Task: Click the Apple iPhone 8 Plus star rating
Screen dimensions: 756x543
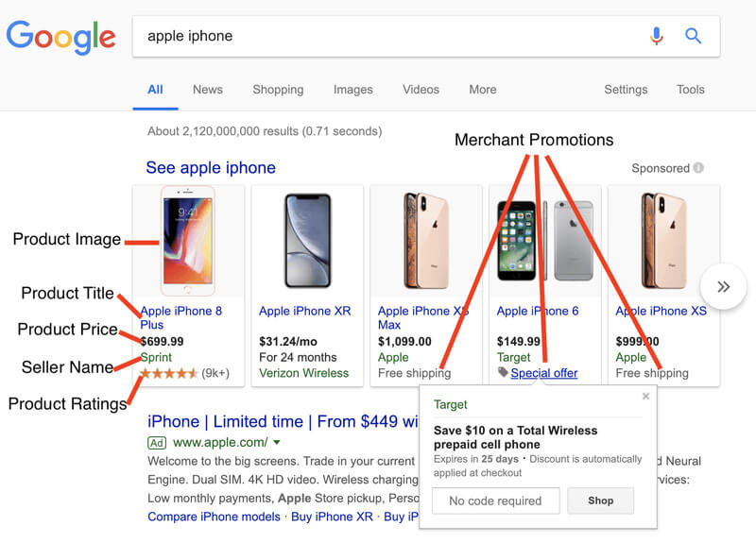Action: [x=168, y=373]
